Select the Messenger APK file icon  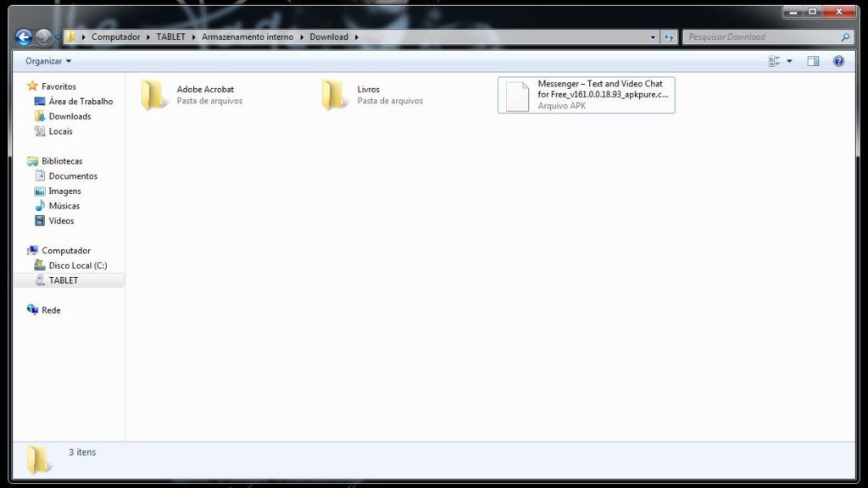tap(517, 96)
